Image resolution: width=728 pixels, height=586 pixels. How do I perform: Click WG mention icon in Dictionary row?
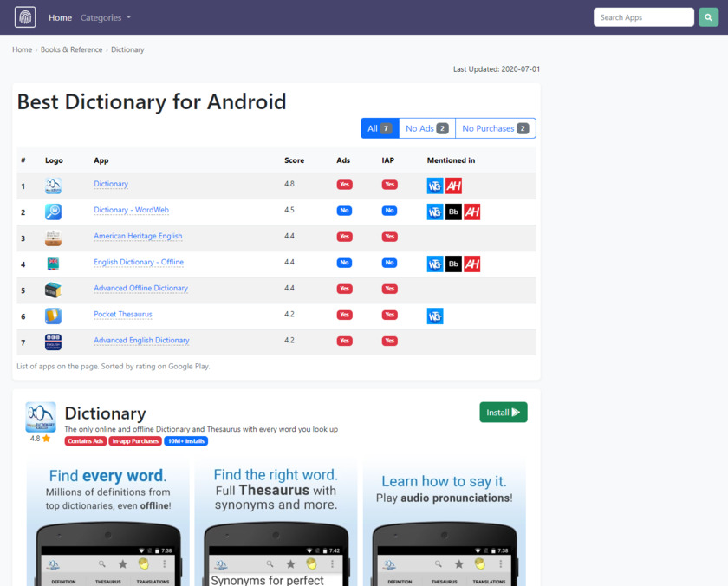tap(435, 186)
